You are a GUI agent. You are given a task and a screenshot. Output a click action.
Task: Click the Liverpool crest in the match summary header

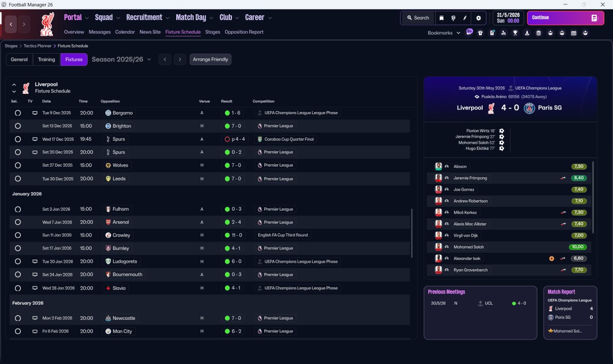491,108
